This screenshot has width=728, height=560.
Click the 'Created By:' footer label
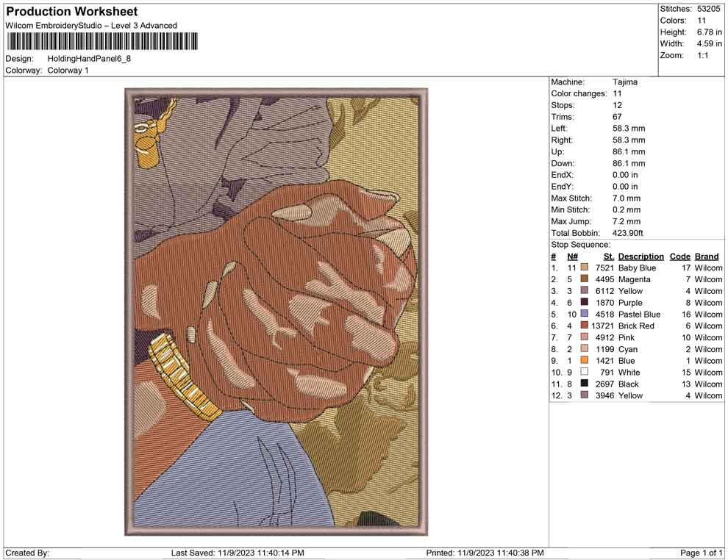click(27, 553)
